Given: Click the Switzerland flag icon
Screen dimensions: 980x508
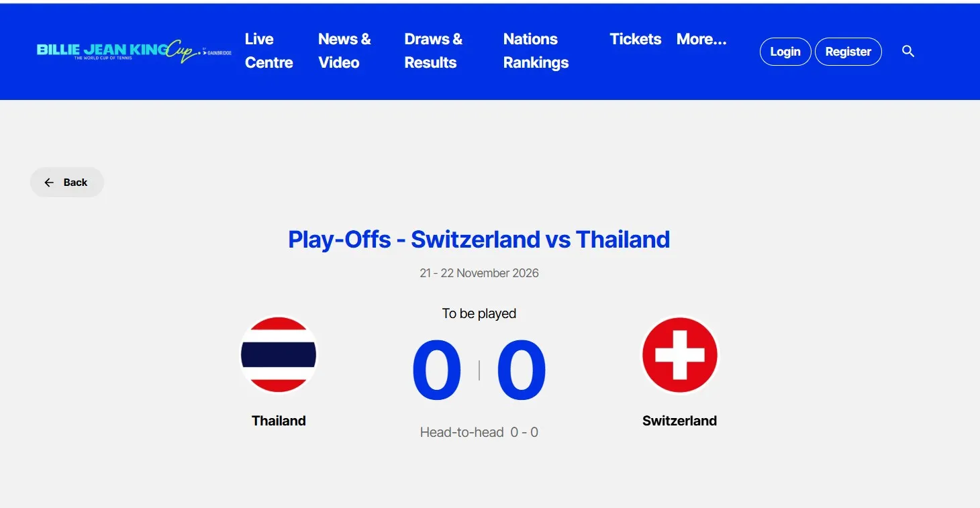Looking at the screenshot, I should click(x=680, y=354).
